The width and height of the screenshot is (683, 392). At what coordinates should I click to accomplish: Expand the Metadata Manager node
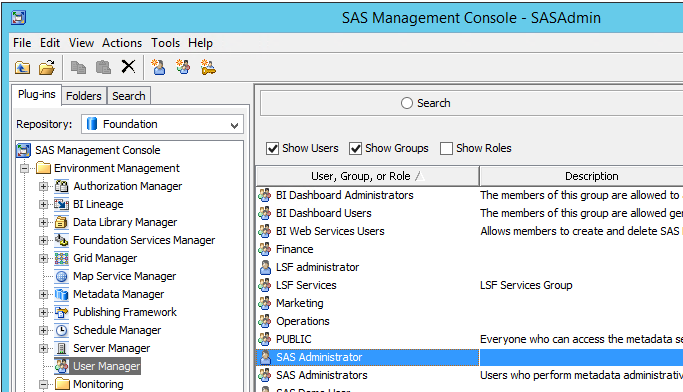43,294
